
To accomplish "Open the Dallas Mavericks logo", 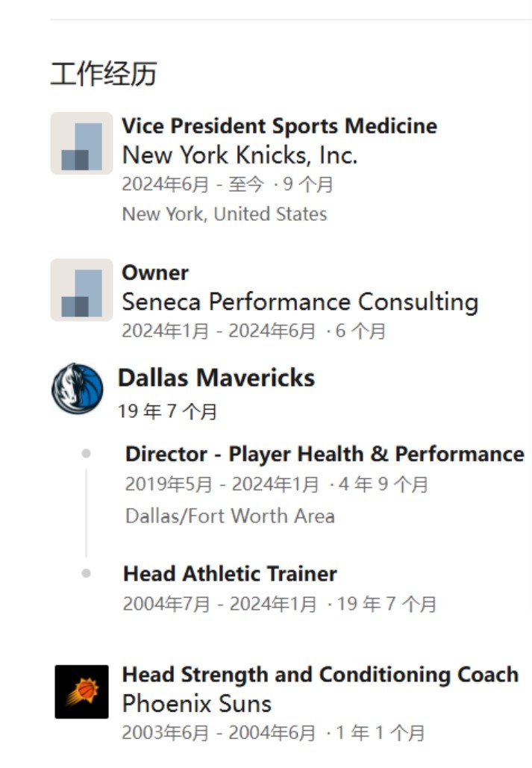I will [x=78, y=389].
